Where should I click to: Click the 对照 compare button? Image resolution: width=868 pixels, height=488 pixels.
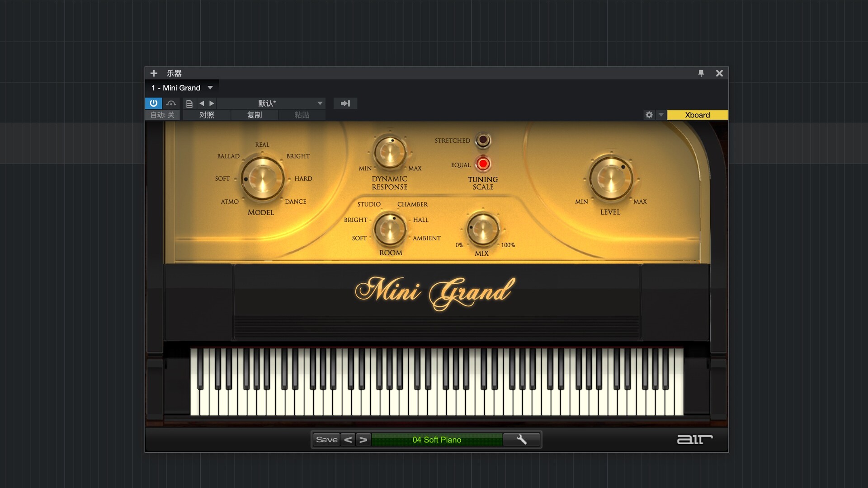pyautogui.click(x=207, y=115)
